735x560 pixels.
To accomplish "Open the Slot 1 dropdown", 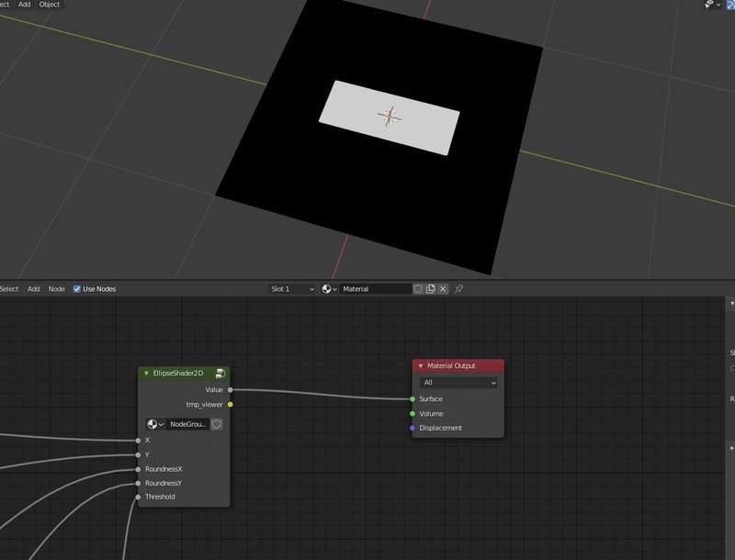I will pyautogui.click(x=292, y=289).
